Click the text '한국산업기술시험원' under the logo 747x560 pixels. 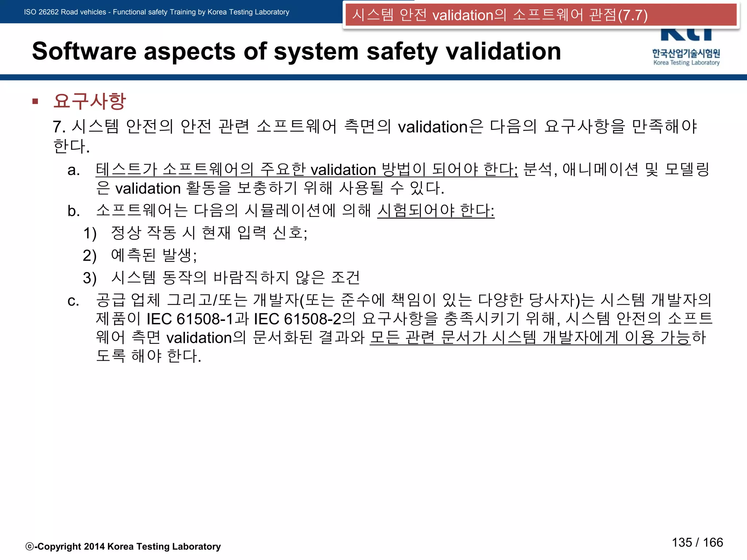click(x=686, y=53)
